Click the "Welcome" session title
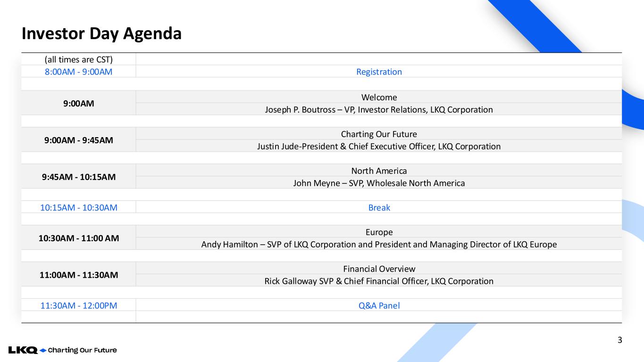Image resolution: width=644 pixels, height=362 pixels. coord(379,97)
